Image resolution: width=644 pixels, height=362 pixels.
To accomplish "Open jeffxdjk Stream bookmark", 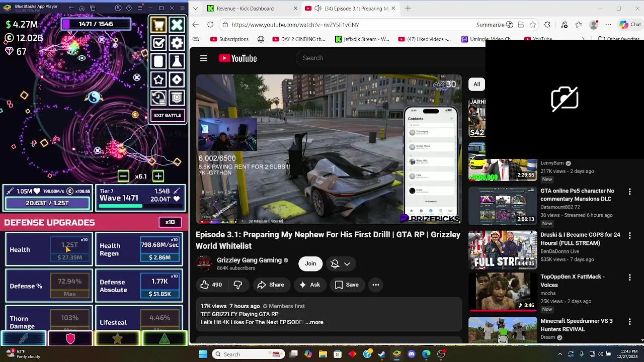I will click(362, 39).
